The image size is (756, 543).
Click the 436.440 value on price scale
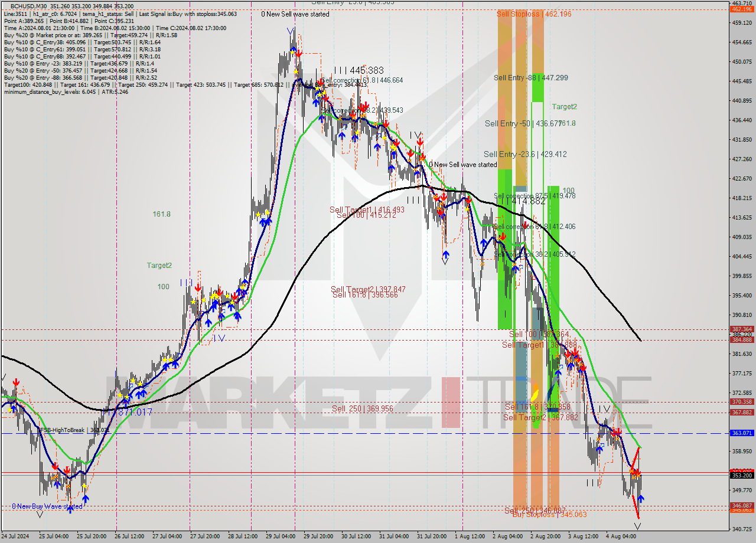coord(741,120)
